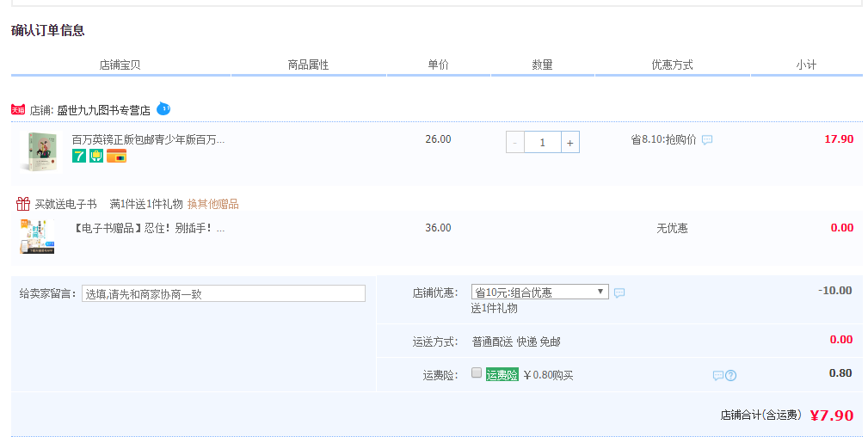Click the 满1件送1件礼物 promotion text
Image resolution: width=868 pixels, height=437 pixels.
[146, 205]
